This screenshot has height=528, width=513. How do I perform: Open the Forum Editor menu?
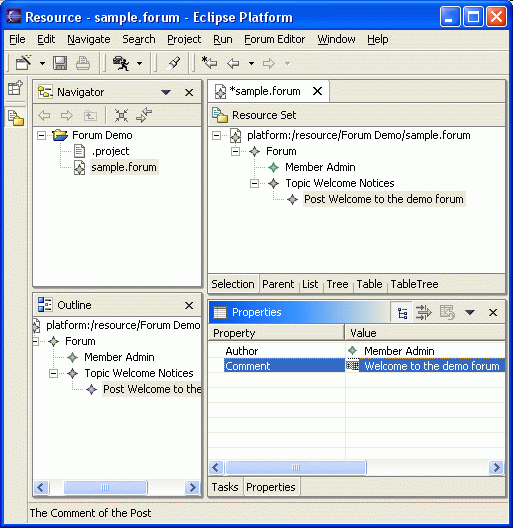[275, 39]
